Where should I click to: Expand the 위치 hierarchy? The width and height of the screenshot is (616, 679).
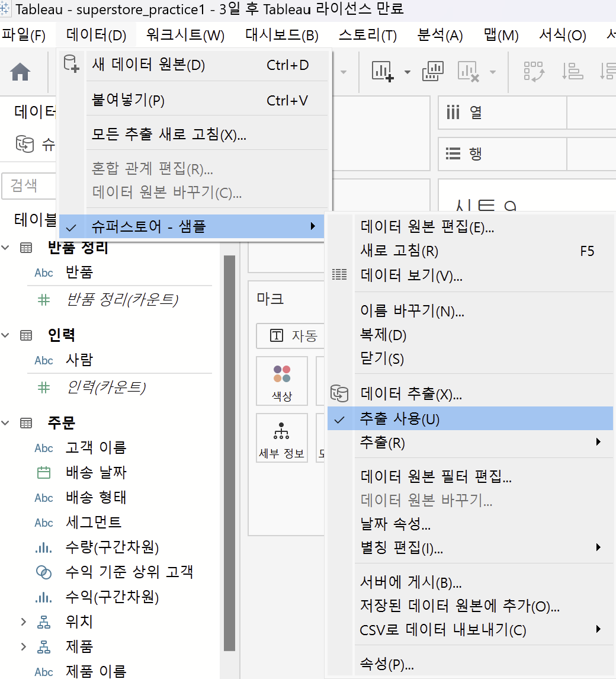(x=24, y=622)
